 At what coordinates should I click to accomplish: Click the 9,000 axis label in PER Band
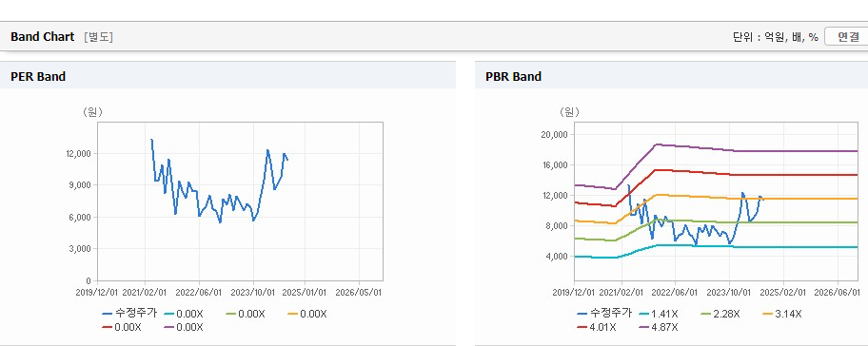(79, 185)
